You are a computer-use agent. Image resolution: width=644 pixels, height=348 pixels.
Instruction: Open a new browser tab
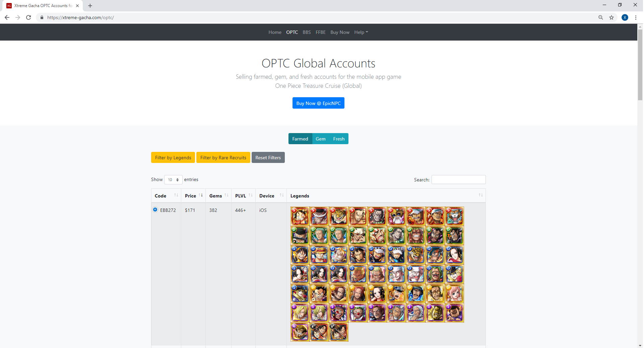click(90, 6)
